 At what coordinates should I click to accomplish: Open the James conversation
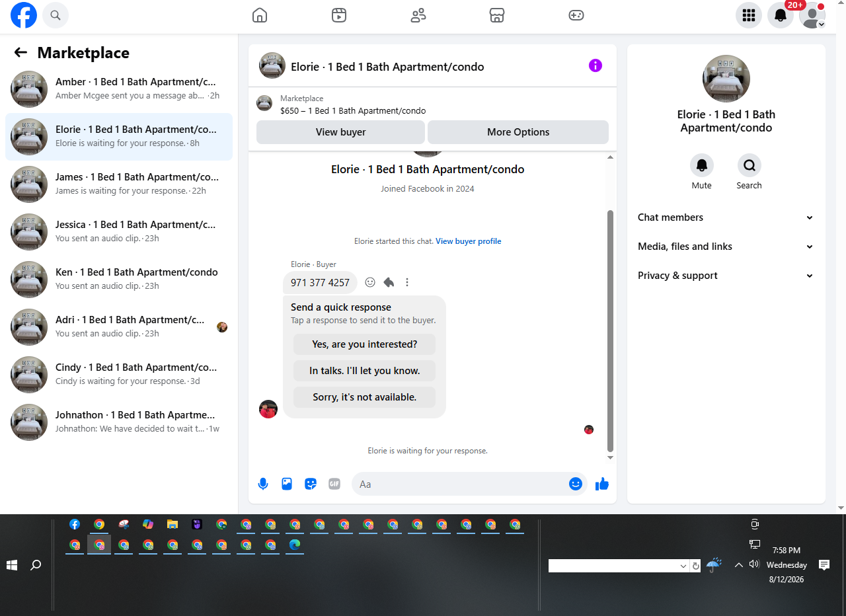coord(119,184)
